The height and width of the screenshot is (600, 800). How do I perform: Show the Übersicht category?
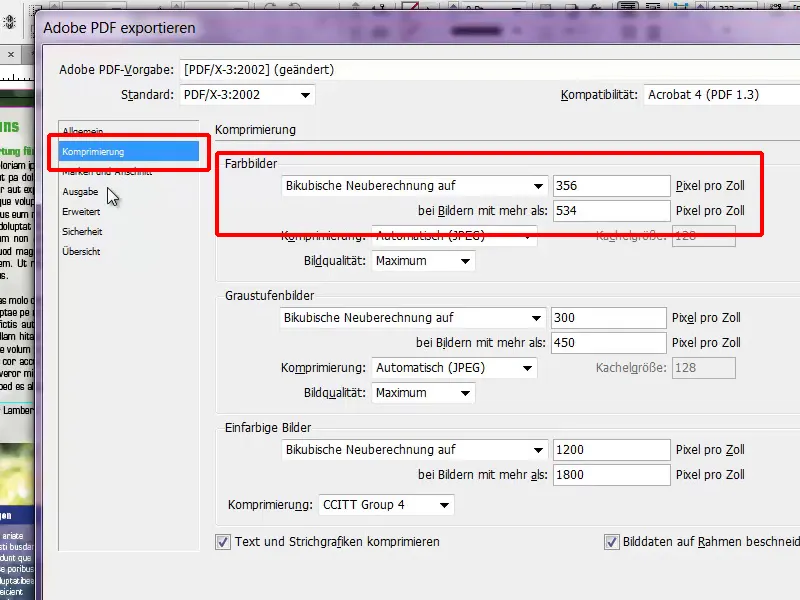point(81,252)
